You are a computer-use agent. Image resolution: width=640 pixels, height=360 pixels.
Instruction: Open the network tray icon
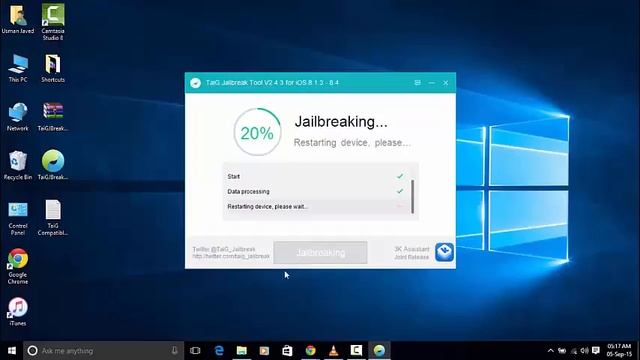(574, 351)
